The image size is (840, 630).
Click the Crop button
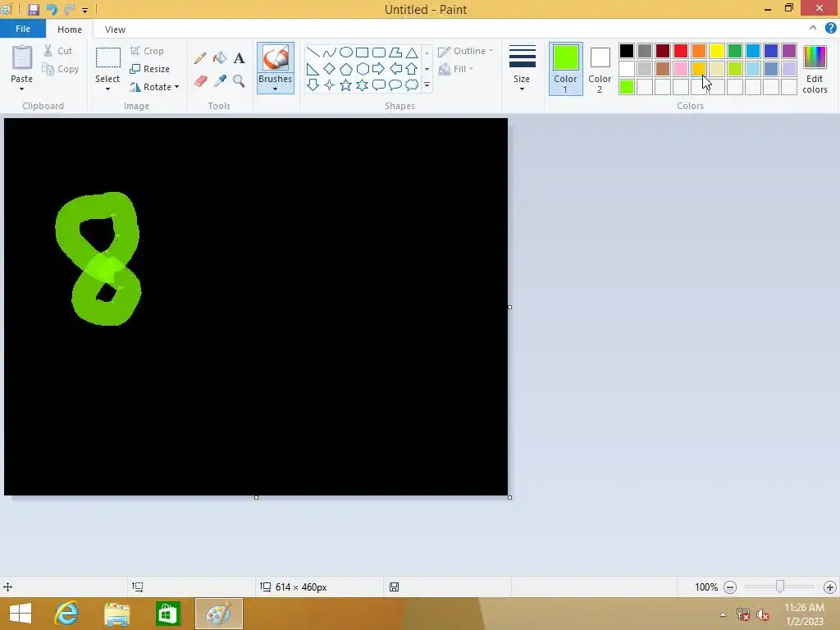(147, 51)
